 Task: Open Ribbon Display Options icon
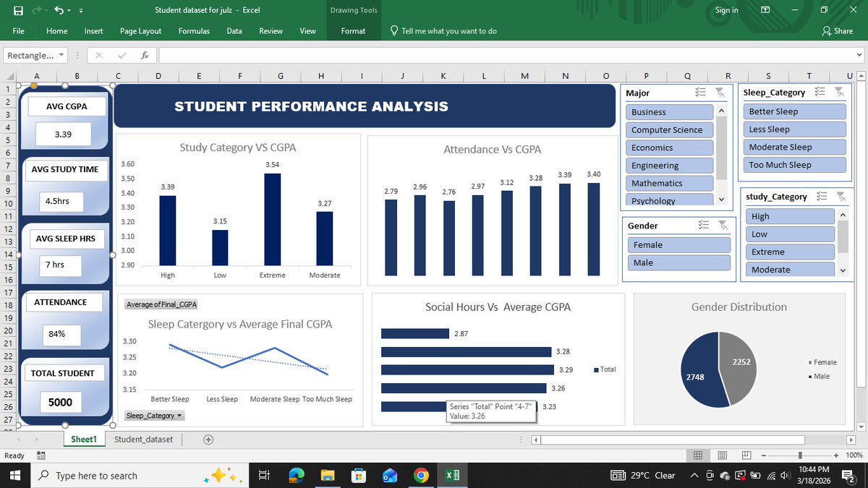click(765, 10)
